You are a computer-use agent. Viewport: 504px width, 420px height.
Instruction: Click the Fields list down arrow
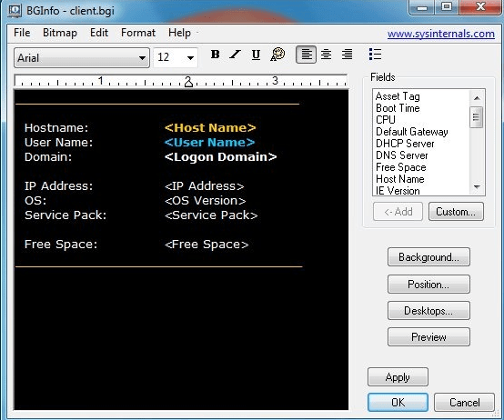477,187
